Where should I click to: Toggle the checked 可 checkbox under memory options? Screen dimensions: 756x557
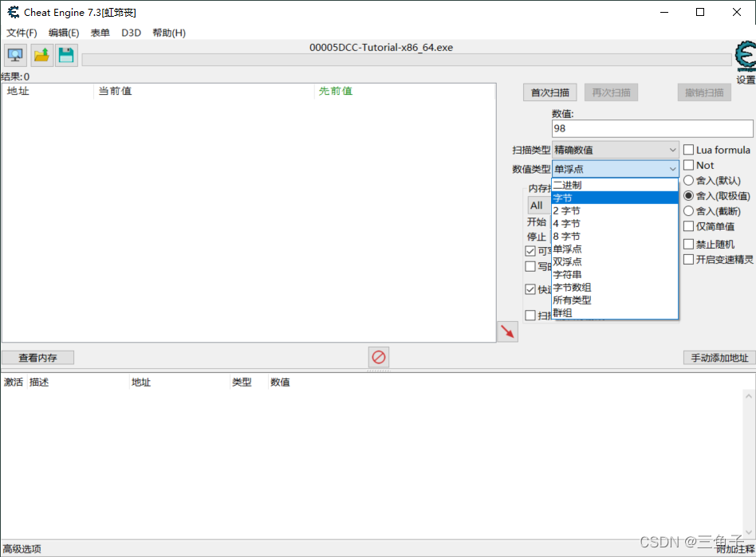point(530,251)
